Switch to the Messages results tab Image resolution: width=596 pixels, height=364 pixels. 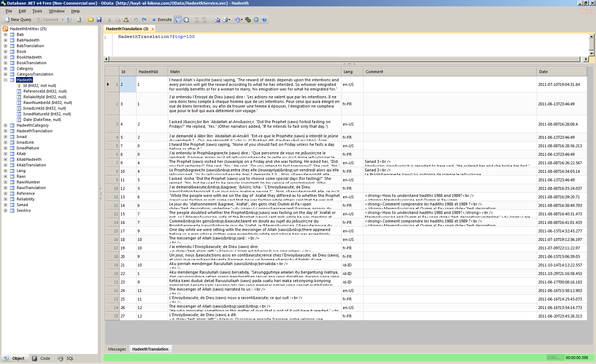point(117,349)
